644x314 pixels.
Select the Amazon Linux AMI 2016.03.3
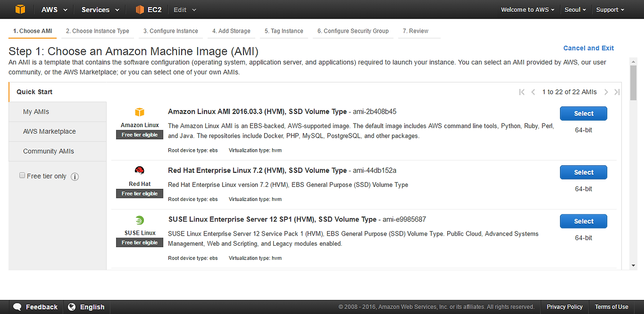coord(583,114)
